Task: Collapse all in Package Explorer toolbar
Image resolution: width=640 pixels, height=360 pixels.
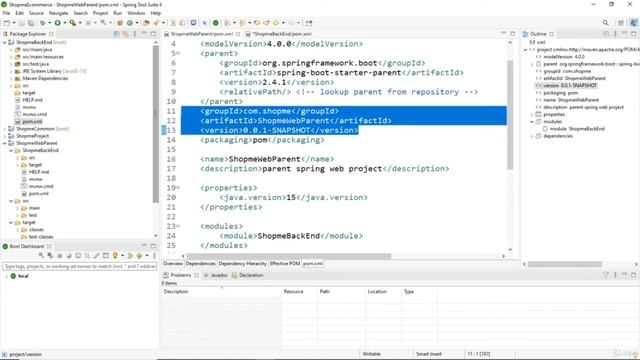Action: (116, 34)
